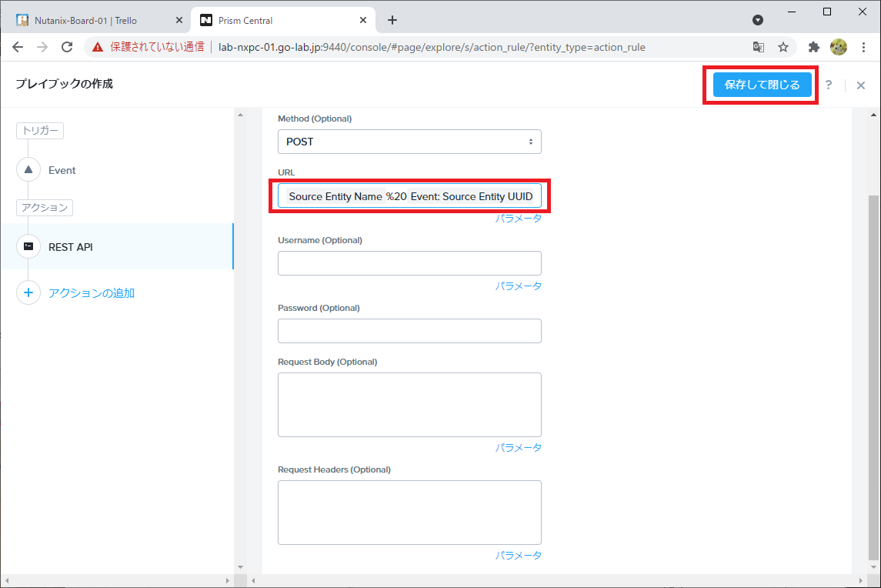
Task: Click the tab search dropdown circle icon
Action: (x=757, y=20)
